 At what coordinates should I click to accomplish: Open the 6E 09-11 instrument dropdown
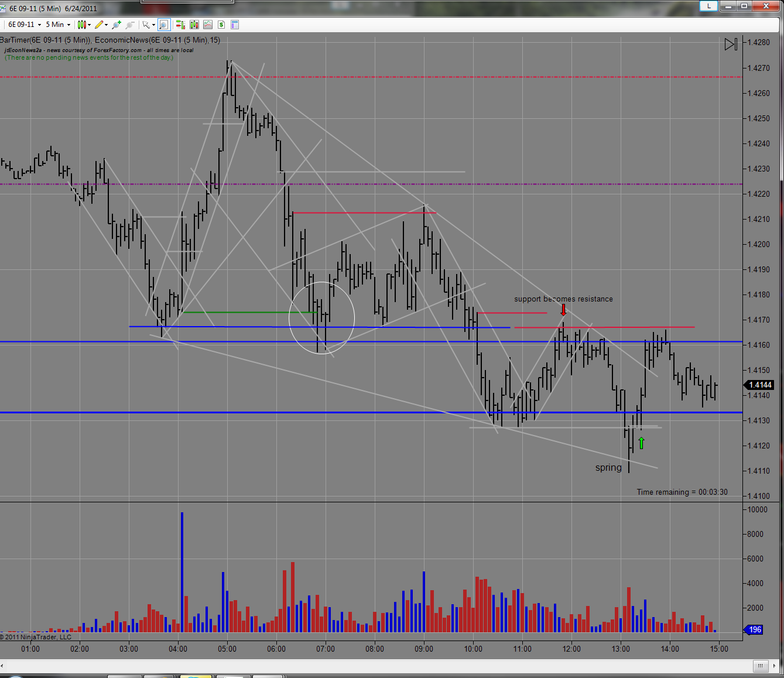[25, 25]
